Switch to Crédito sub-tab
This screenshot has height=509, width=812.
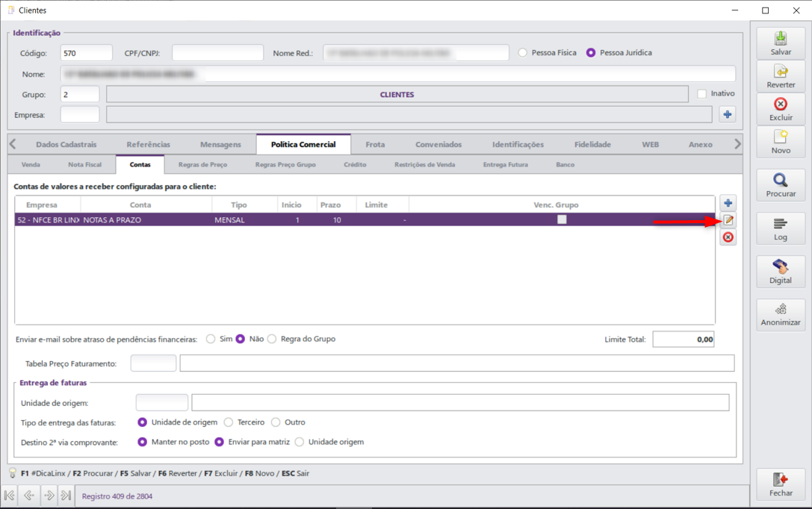[355, 164]
